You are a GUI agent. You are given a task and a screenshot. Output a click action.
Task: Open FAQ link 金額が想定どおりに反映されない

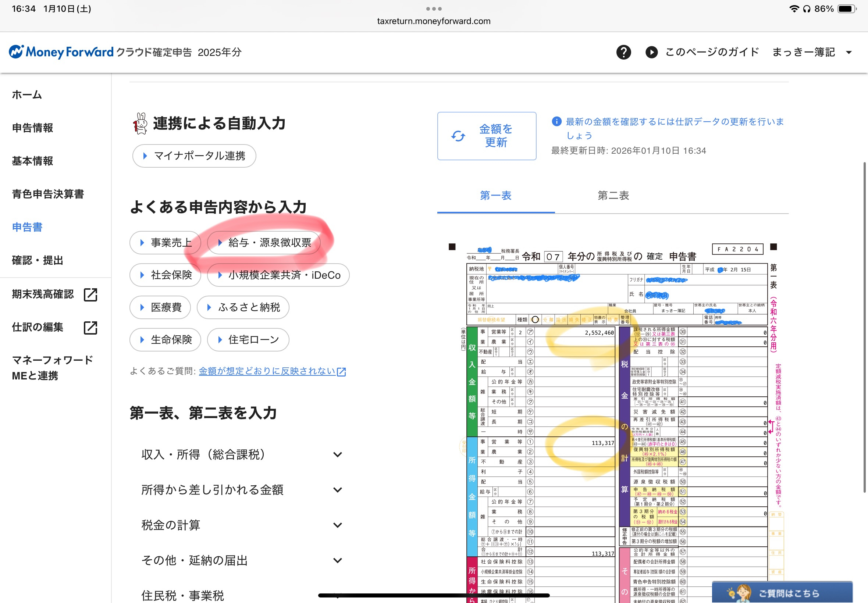point(267,371)
